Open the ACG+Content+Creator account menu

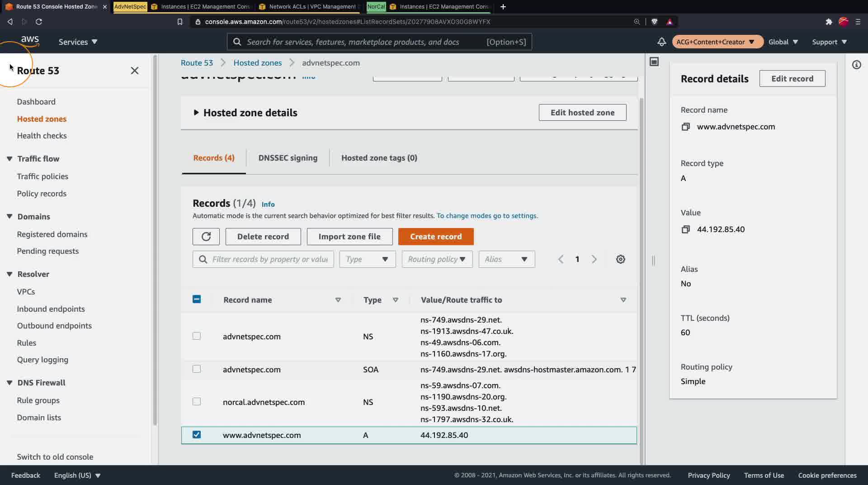click(x=717, y=42)
